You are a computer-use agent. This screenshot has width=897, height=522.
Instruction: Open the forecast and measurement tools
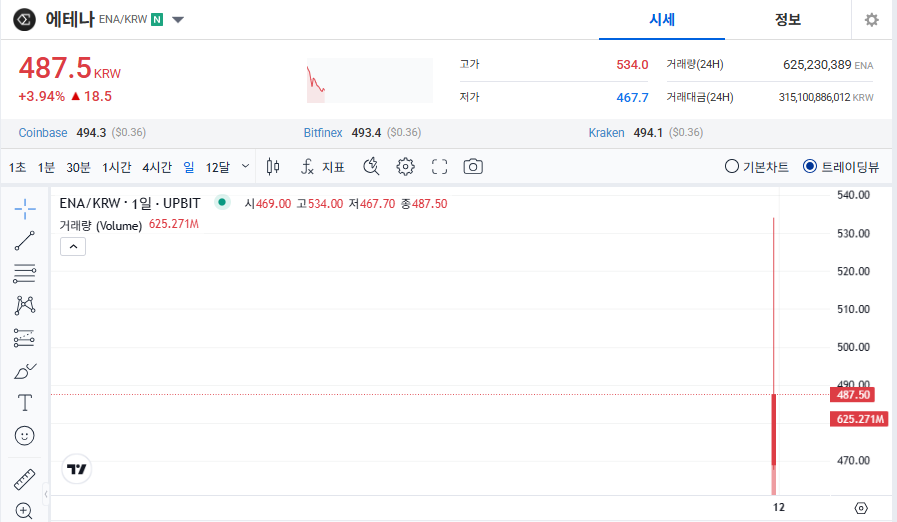[25, 338]
